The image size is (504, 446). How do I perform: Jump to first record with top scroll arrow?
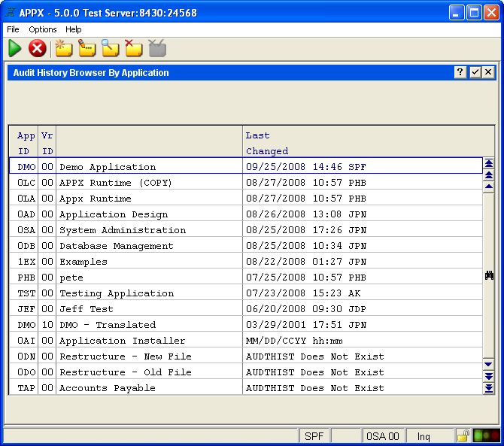coord(488,163)
